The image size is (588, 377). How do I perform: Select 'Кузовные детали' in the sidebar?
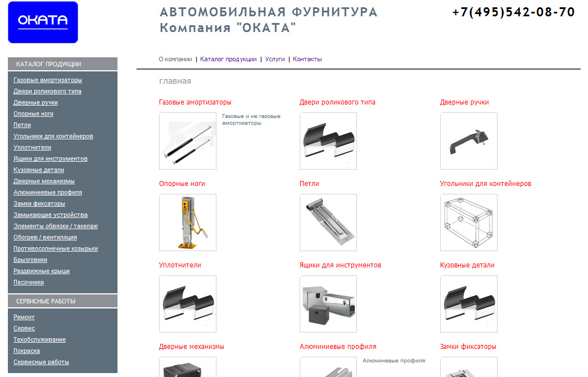coord(39,170)
